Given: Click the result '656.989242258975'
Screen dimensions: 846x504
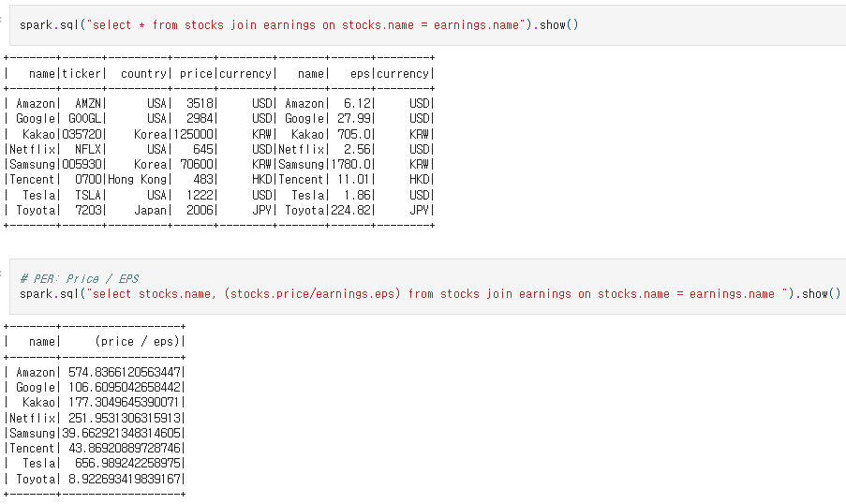Looking at the screenshot, I should pyautogui.click(x=127, y=464).
